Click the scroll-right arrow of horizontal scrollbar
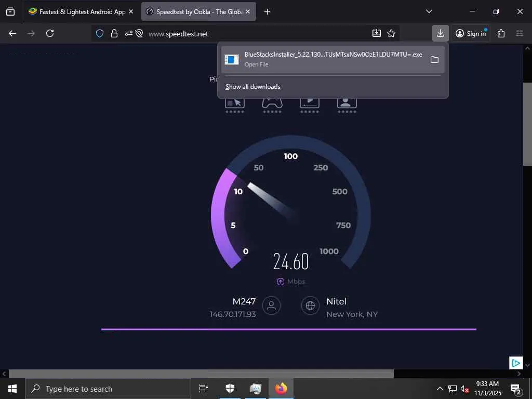 coord(519,374)
